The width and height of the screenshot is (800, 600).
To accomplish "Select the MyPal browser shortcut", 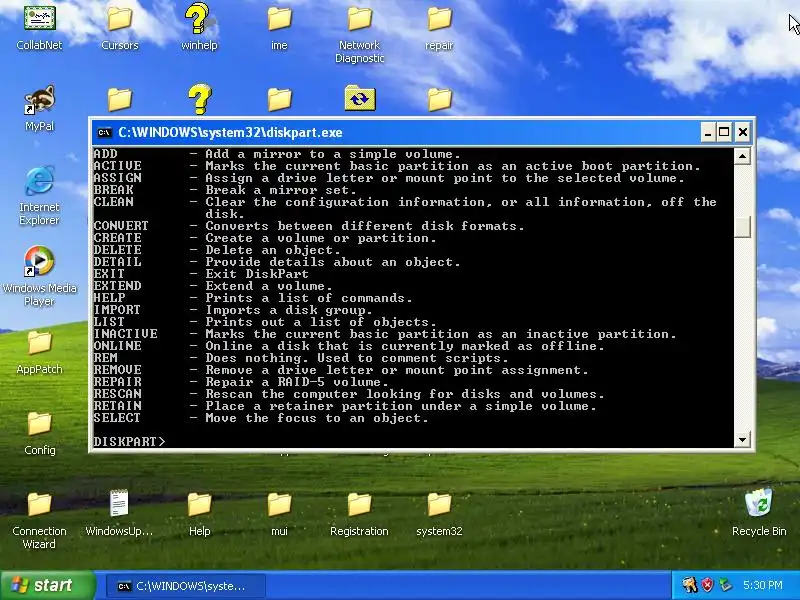I will [39, 108].
